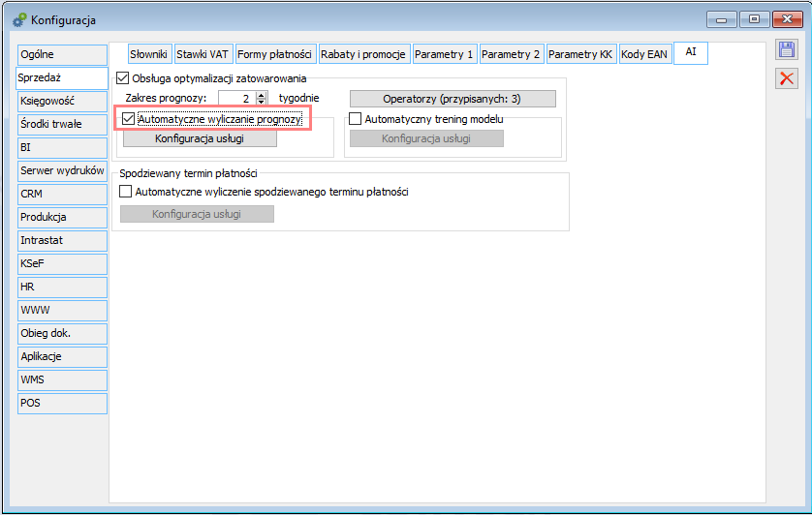Click the red X cancel icon

pyautogui.click(x=787, y=78)
